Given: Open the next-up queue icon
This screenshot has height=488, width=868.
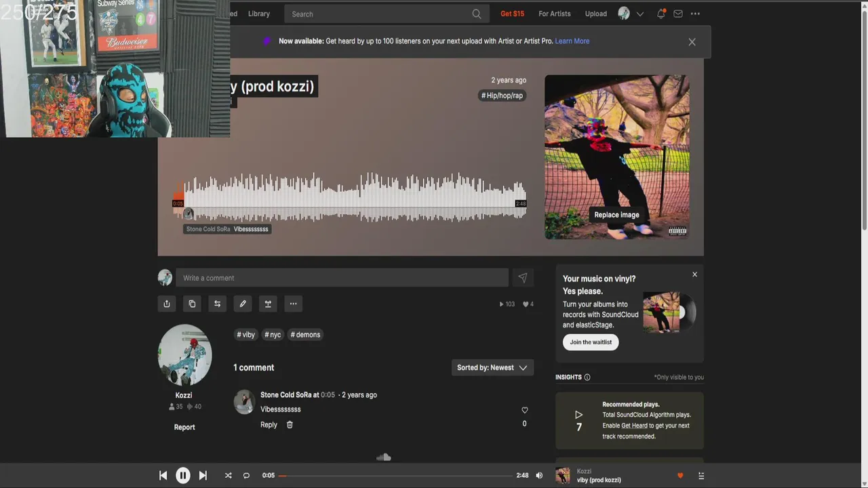Looking at the screenshot, I should 701,476.
